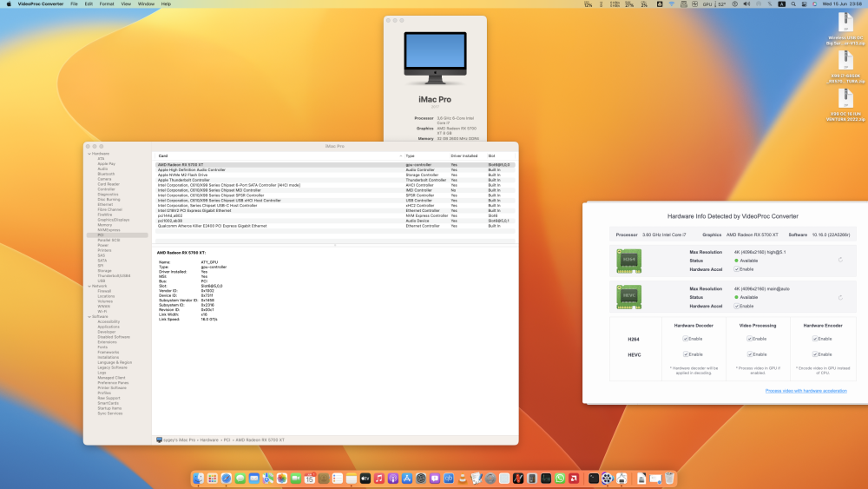Select Graphics/Displays in hardware sidebar

[114, 220]
